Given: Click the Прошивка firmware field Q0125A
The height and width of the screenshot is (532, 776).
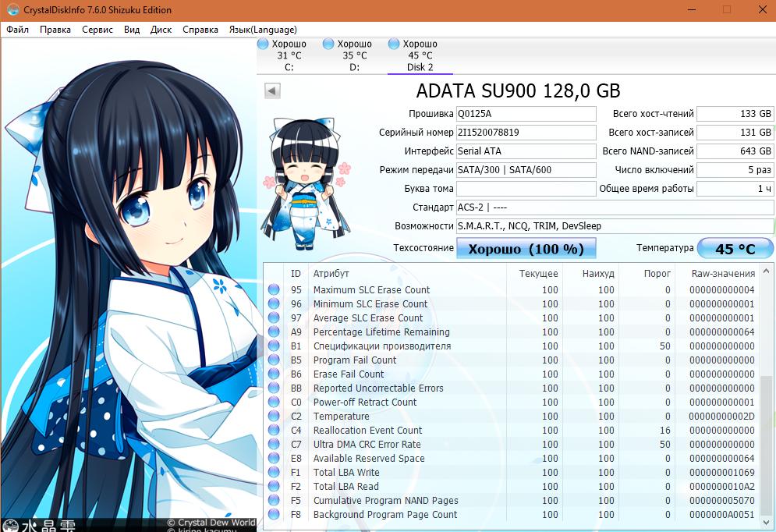Looking at the screenshot, I should click(x=526, y=114).
